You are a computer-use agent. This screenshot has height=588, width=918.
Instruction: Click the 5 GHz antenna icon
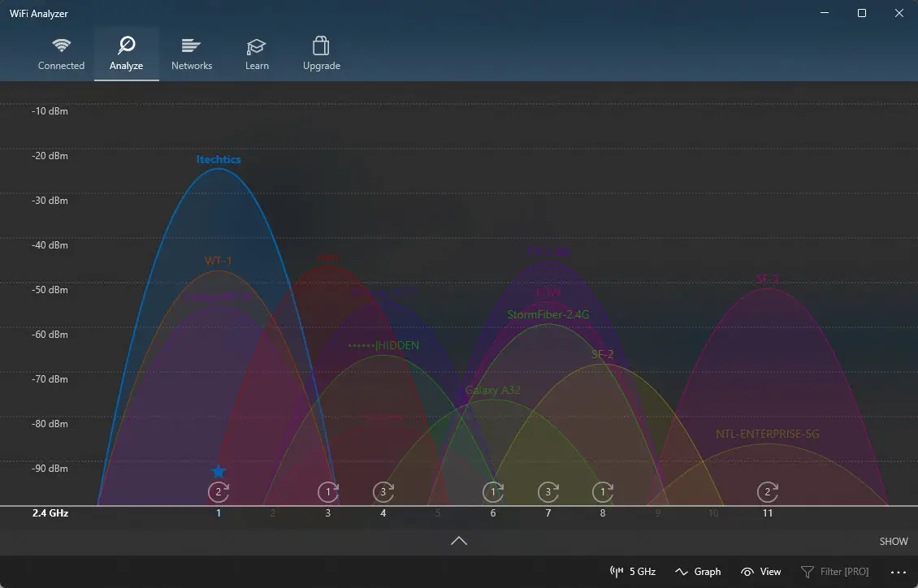pyautogui.click(x=616, y=571)
